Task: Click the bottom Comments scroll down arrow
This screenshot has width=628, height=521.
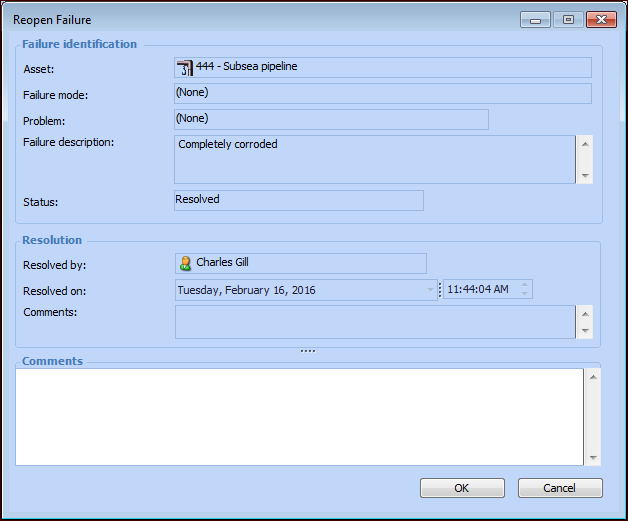Action: point(593,457)
